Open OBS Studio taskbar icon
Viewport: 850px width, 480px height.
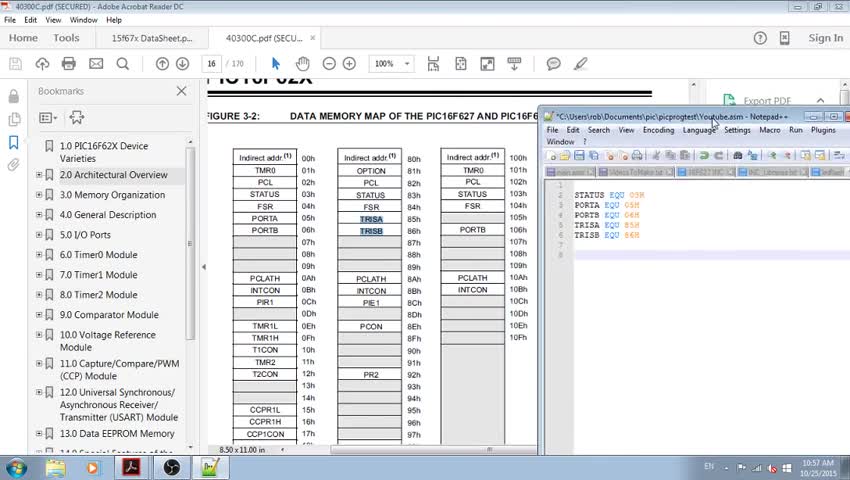pyautogui.click(x=171, y=468)
